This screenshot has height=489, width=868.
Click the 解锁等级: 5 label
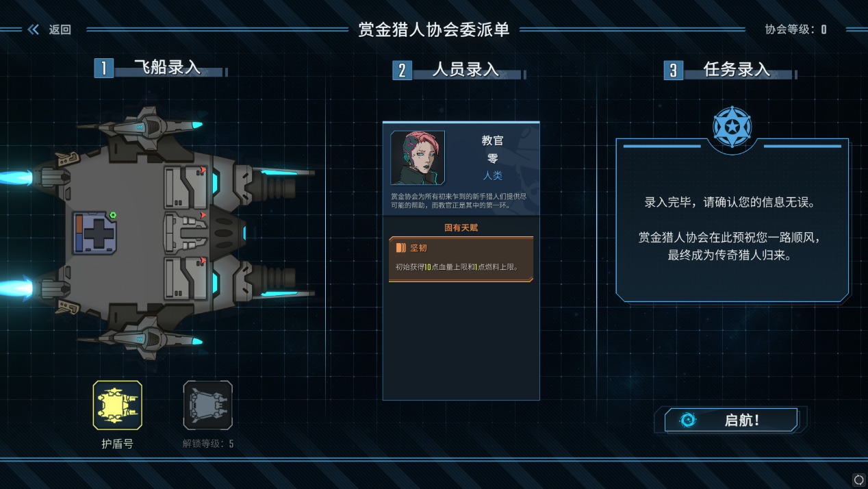[208, 444]
